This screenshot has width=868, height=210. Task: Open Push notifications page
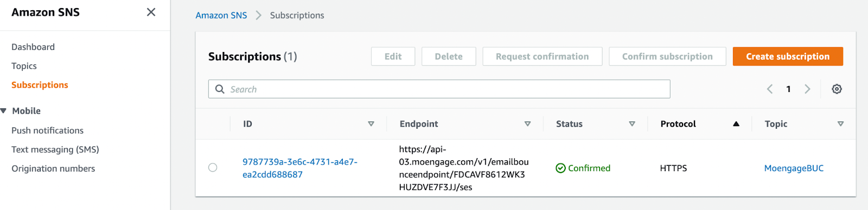tap(47, 130)
